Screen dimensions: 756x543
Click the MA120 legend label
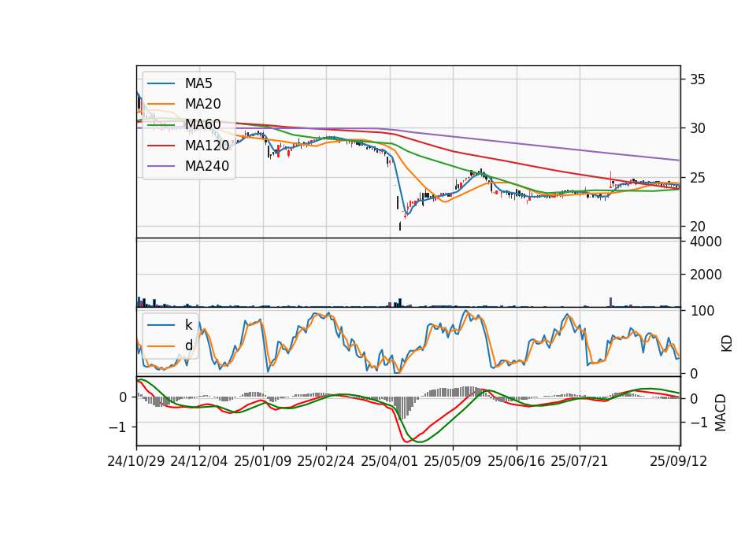[x=207, y=146]
